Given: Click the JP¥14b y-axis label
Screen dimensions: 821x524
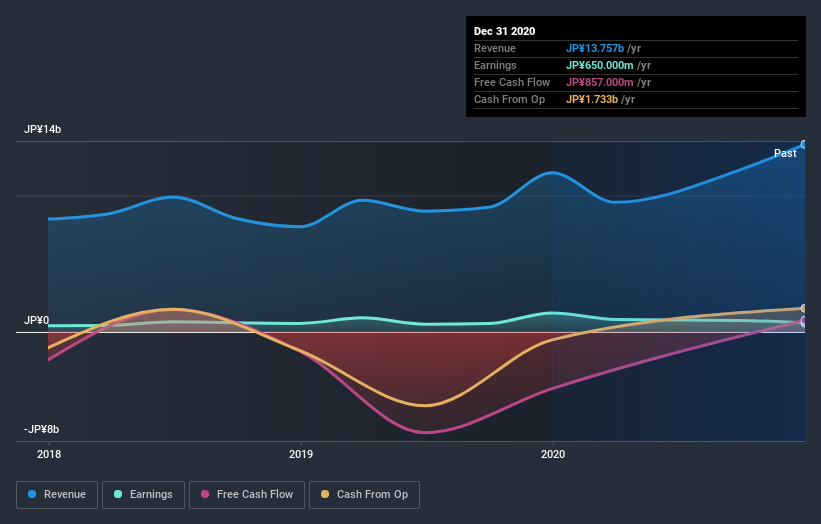Looking at the screenshot, I should (x=42, y=129).
